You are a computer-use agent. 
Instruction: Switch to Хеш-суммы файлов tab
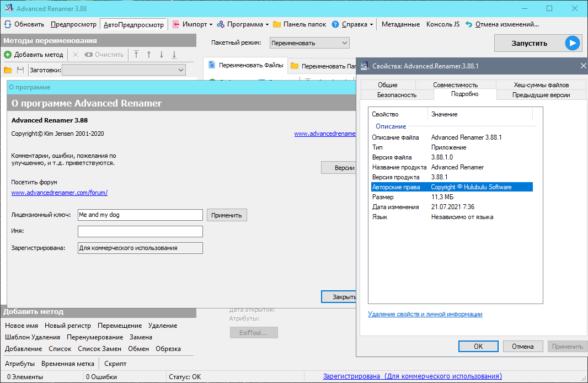541,85
